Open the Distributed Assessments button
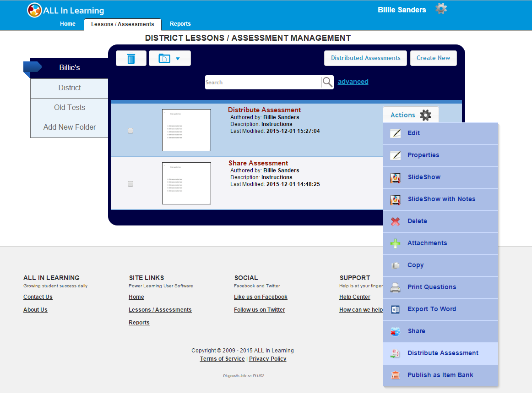 [365, 58]
